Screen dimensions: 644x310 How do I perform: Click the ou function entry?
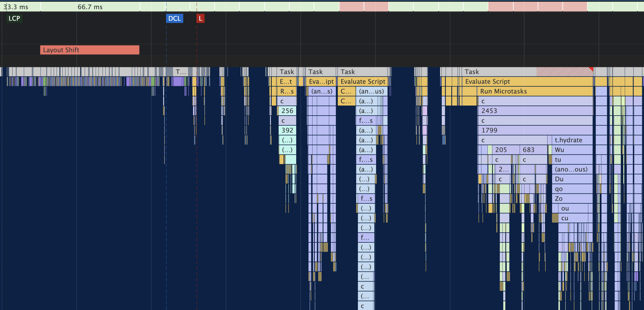coord(573,208)
